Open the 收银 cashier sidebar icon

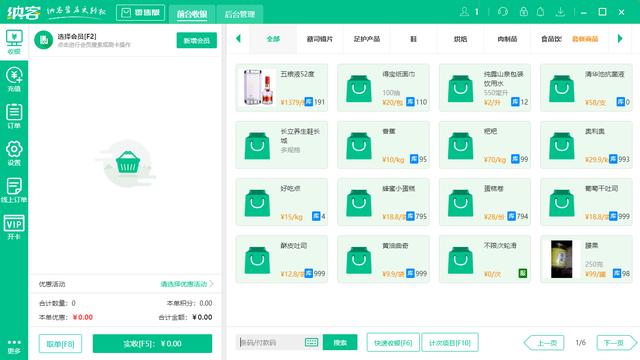click(14, 42)
